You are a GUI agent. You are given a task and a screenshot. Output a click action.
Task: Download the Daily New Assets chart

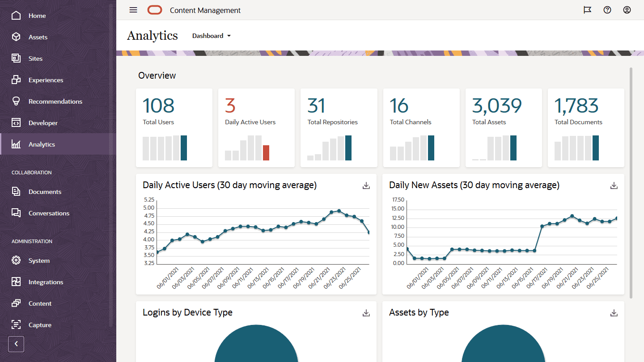point(614,185)
